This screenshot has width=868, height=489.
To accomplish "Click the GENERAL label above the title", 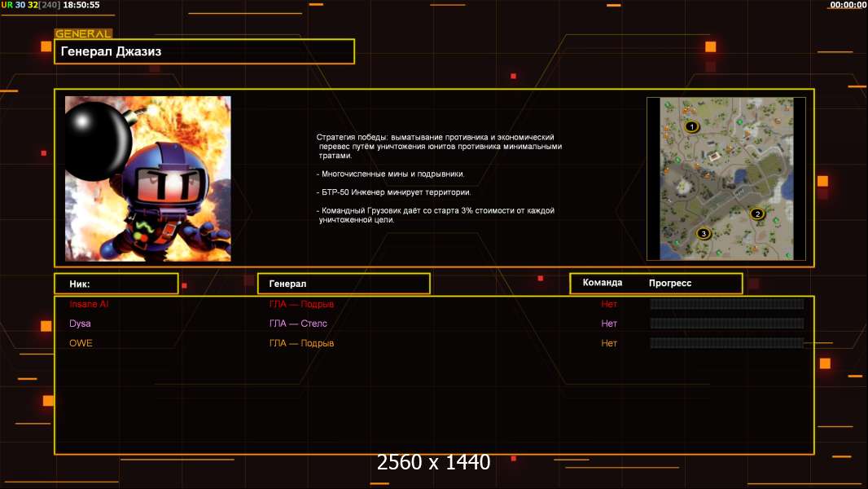I will pyautogui.click(x=83, y=33).
